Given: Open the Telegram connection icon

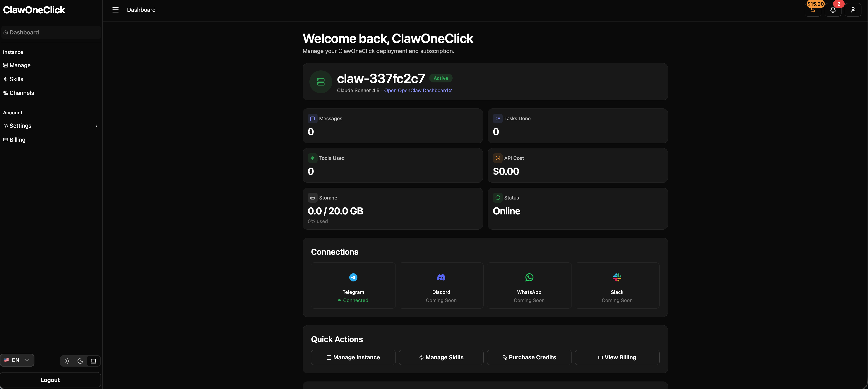Looking at the screenshot, I should (353, 277).
